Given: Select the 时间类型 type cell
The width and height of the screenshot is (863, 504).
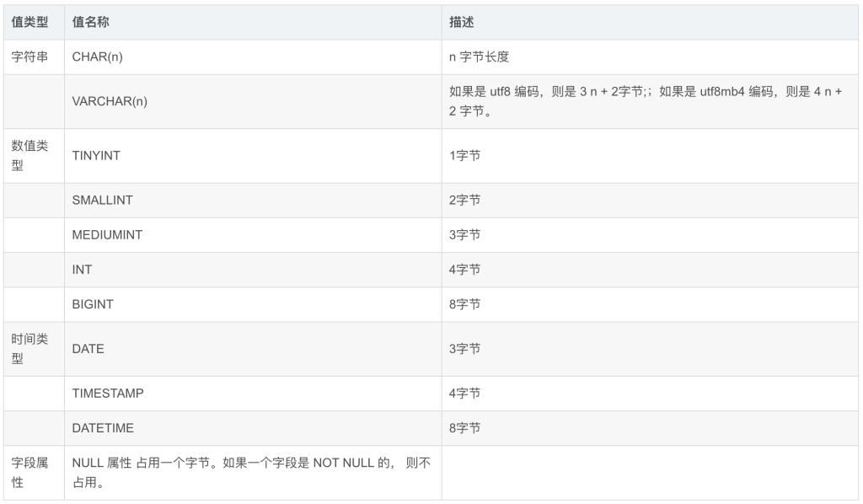Looking at the screenshot, I should (34, 349).
